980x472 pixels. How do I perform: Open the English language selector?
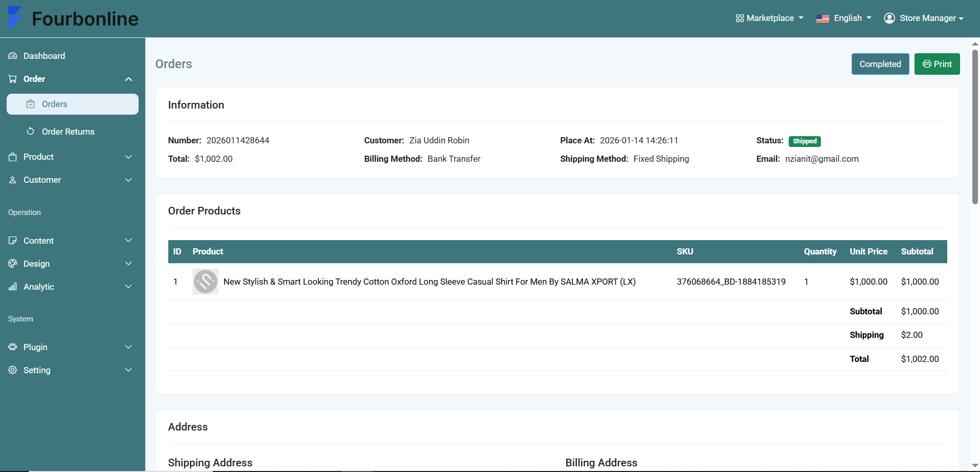[x=843, y=18]
